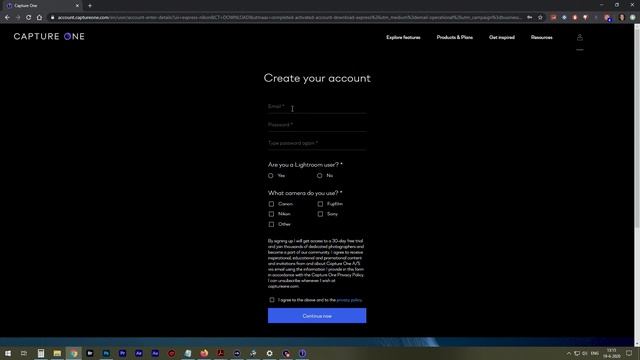
Task: Click the saved password key icon
Action: [x=529, y=18]
